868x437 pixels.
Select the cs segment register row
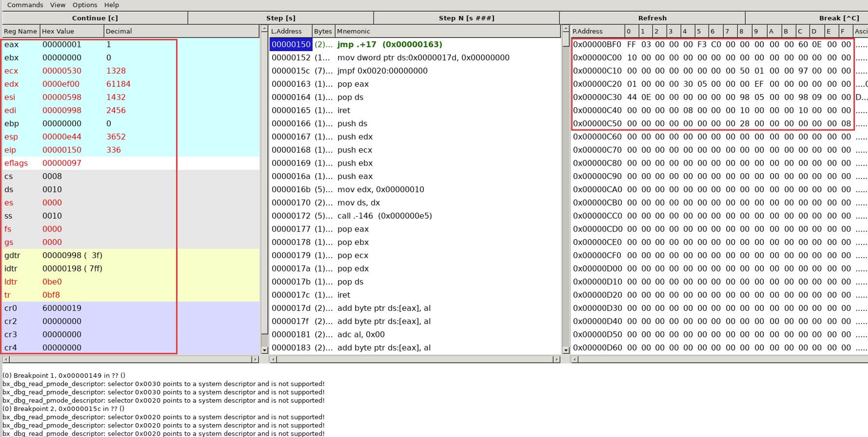coord(131,176)
